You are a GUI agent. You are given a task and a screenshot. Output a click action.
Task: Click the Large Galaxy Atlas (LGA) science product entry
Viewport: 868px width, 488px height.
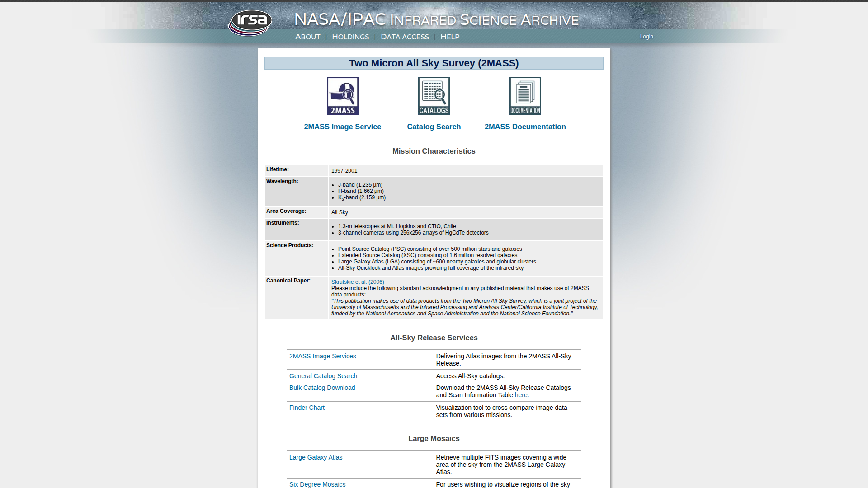(x=437, y=262)
